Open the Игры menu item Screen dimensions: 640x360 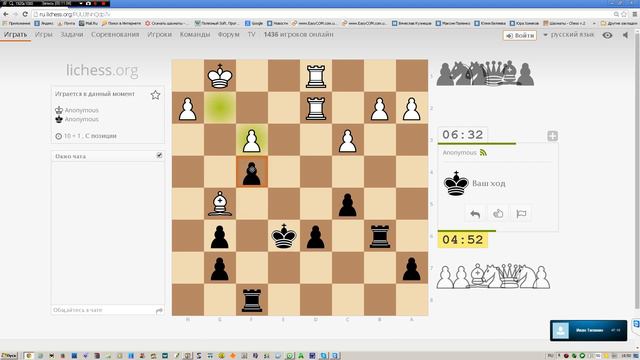tap(44, 35)
